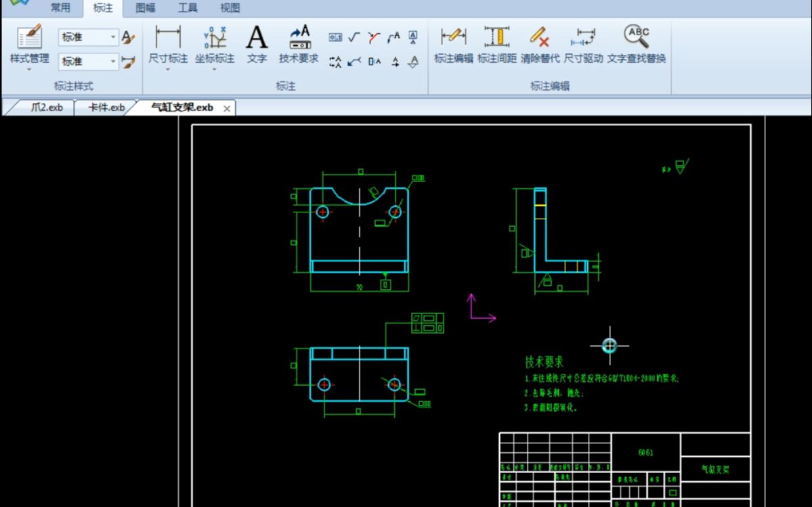Click the 技术要求 technical requirements icon

[x=299, y=45]
